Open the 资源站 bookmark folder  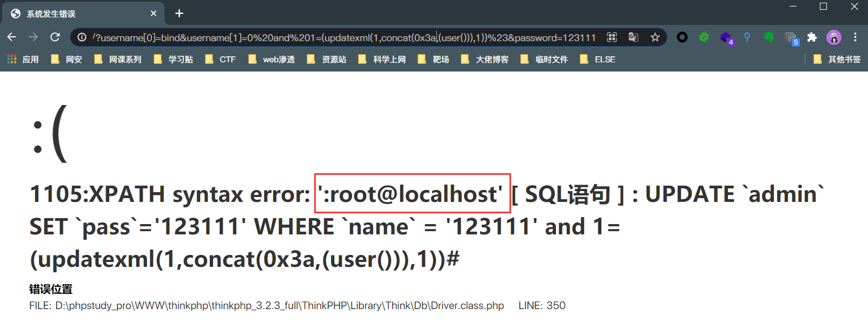click(x=327, y=59)
